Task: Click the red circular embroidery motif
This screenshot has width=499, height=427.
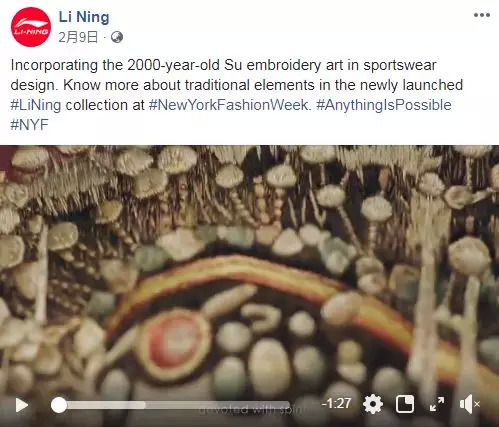Action: [173, 344]
